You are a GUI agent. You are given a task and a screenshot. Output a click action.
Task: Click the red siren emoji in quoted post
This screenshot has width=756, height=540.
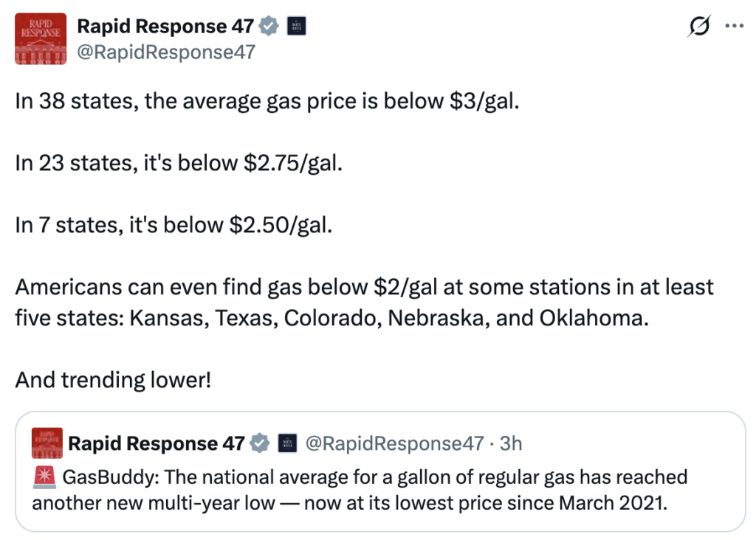point(44,477)
